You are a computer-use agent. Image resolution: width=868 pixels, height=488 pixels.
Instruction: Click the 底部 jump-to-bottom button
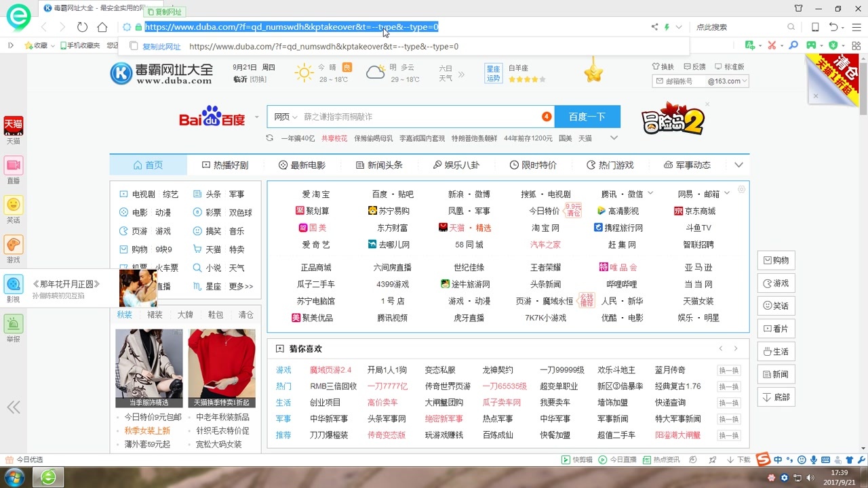(776, 397)
